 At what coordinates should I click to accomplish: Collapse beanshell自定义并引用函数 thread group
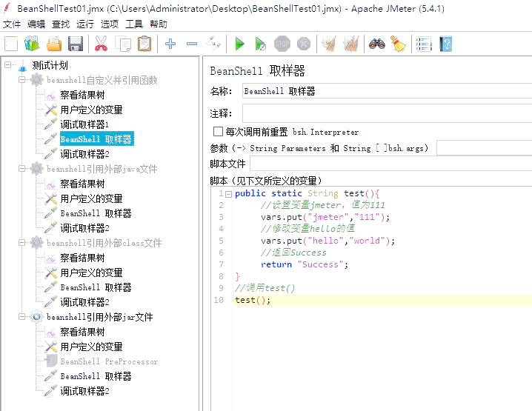[22, 80]
